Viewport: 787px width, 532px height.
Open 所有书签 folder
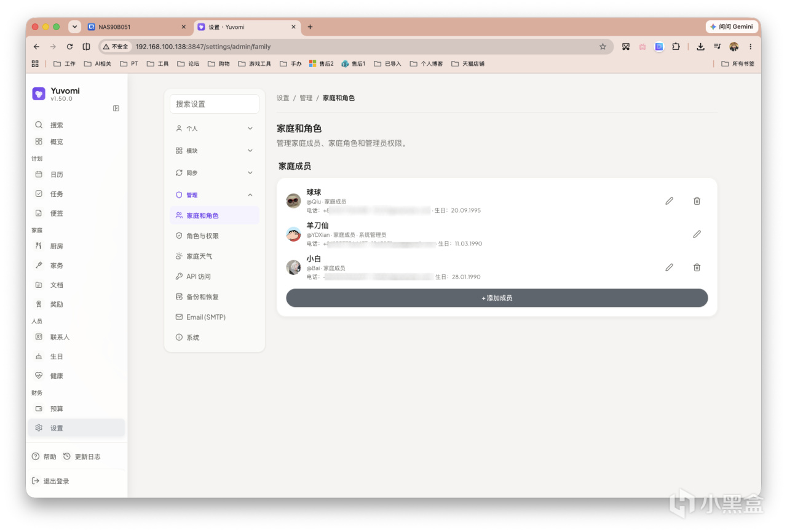[738, 63]
